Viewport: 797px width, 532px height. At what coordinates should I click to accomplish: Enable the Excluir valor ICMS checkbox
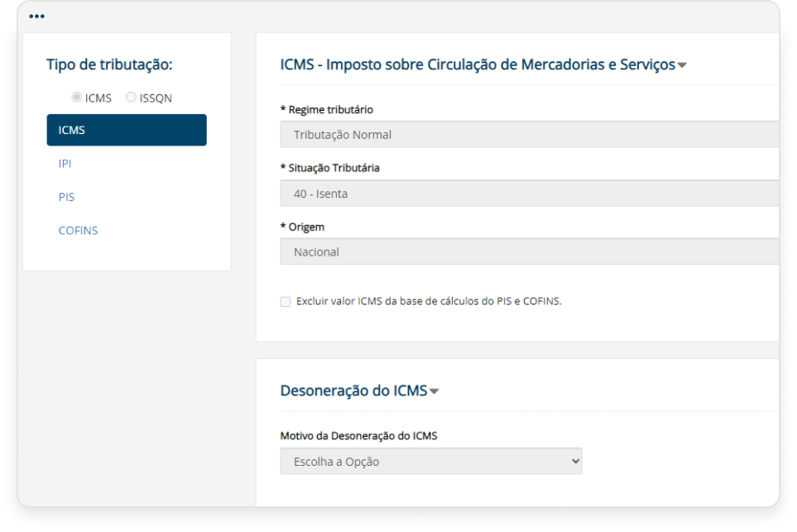pyautogui.click(x=285, y=301)
